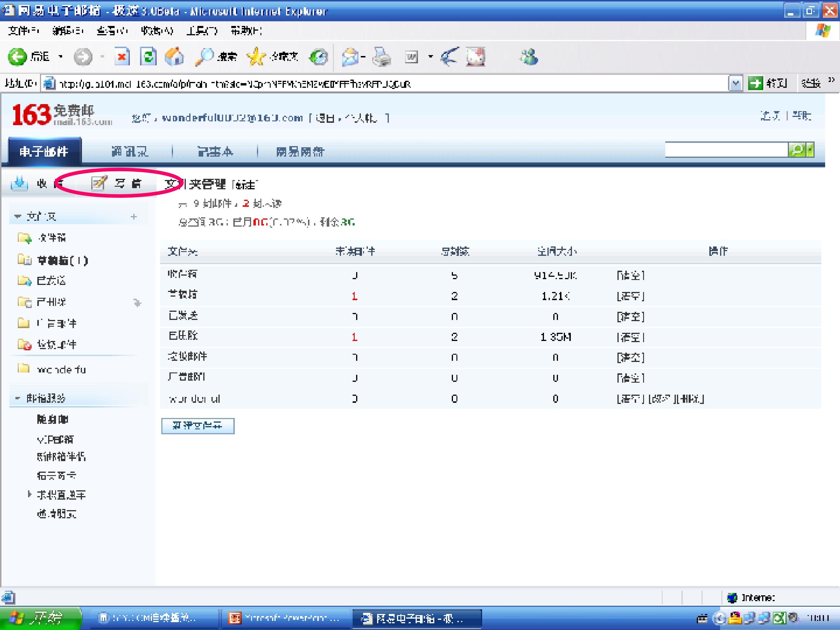
Task: Open the History clock icon
Action: click(x=318, y=57)
